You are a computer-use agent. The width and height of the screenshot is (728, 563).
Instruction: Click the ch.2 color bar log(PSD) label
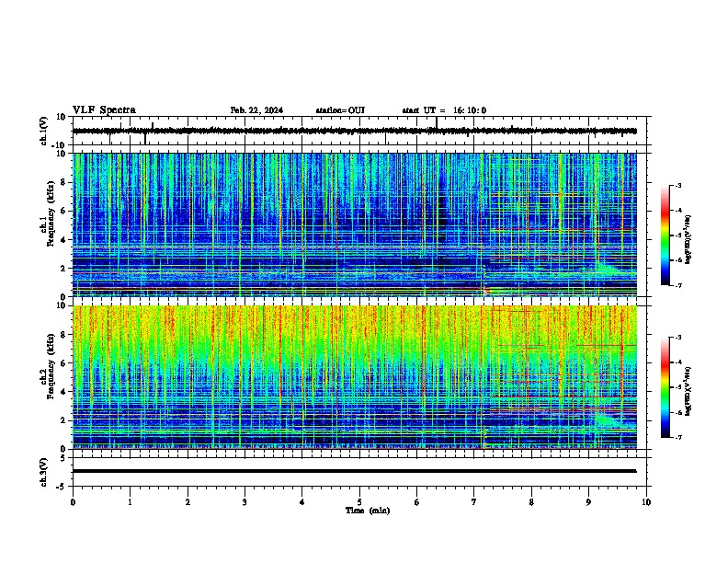point(688,392)
